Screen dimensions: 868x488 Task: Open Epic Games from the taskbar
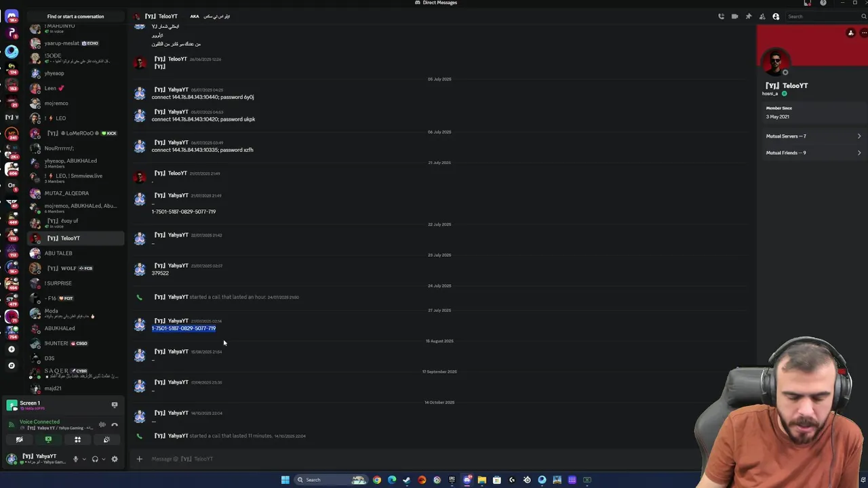(452, 480)
